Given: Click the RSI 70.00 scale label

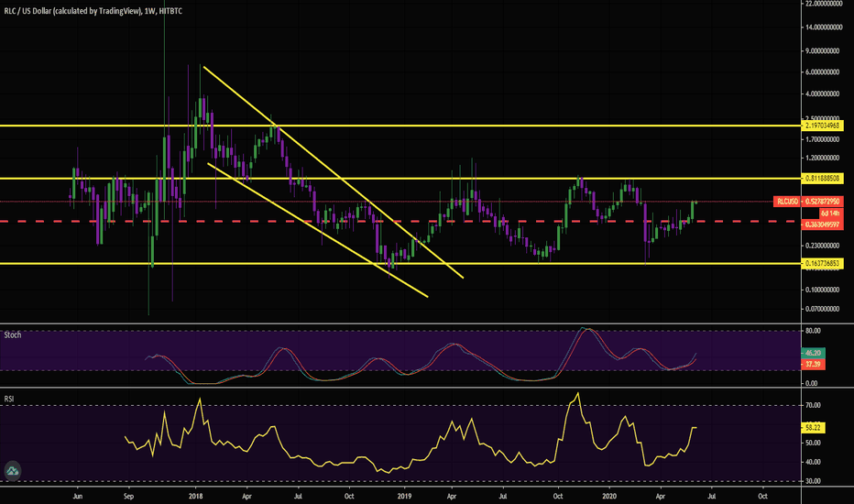Looking at the screenshot, I should (813, 405).
